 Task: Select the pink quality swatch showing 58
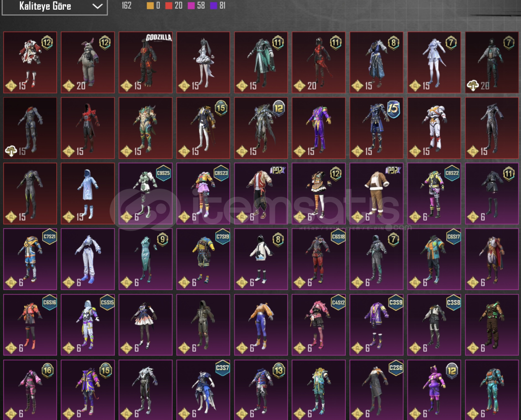pos(191,5)
